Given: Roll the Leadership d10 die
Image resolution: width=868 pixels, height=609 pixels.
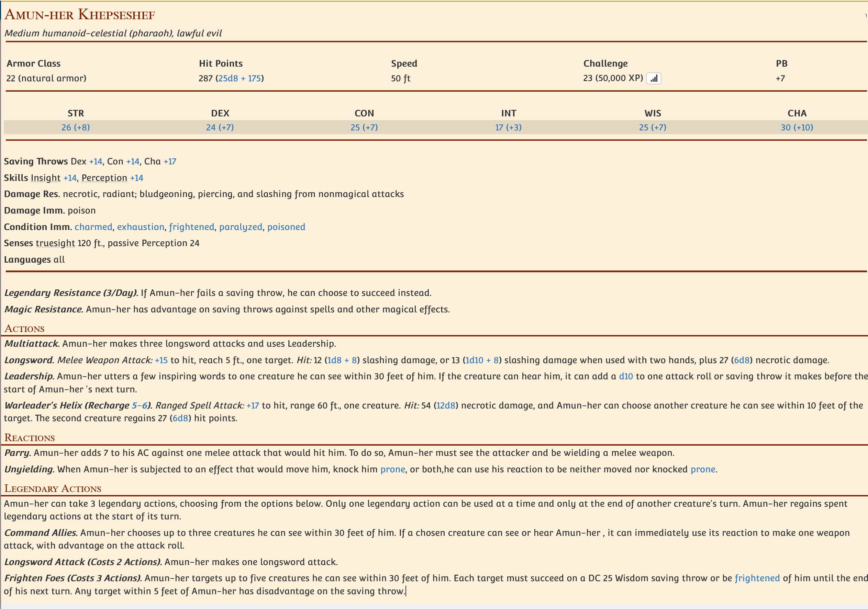Looking at the screenshot, I should click(x=626, y=377).
